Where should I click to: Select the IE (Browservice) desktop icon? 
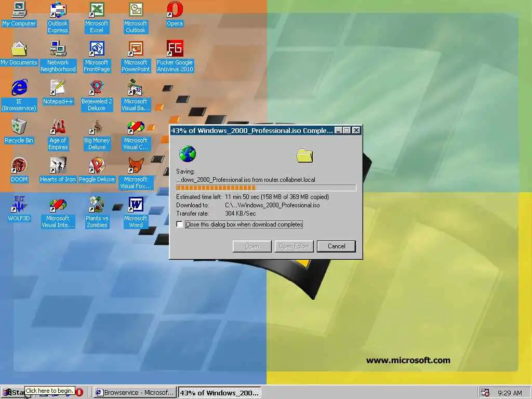[19, 96]
